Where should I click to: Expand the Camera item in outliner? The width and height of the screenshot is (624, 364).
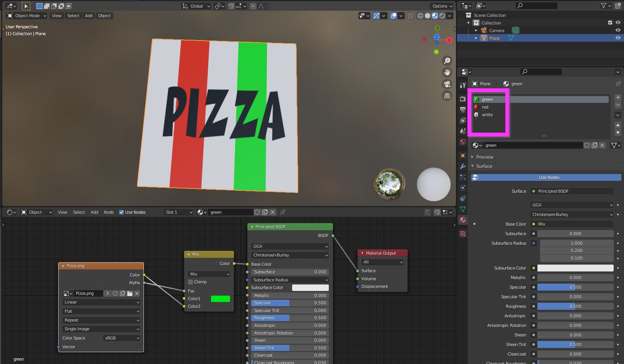476,30
